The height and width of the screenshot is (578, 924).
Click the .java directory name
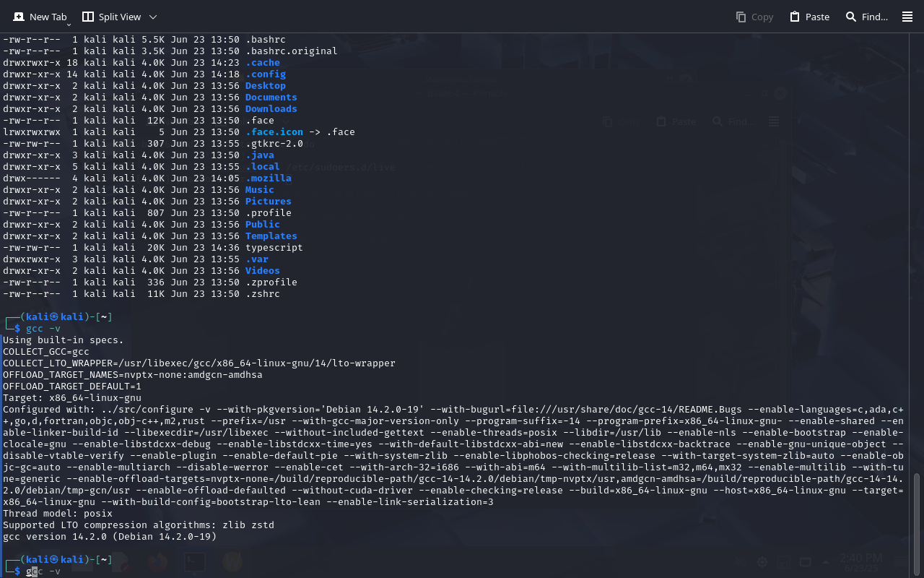(x=260, y=155)
